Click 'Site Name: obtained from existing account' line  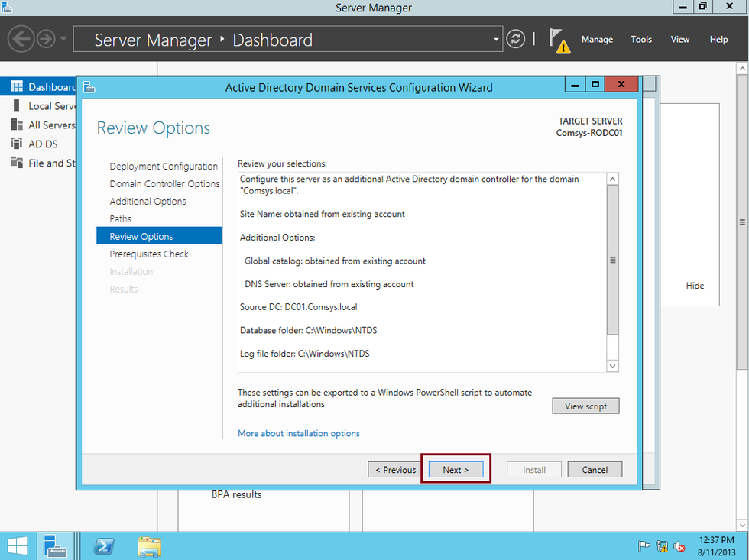click(x=323, y=214)
